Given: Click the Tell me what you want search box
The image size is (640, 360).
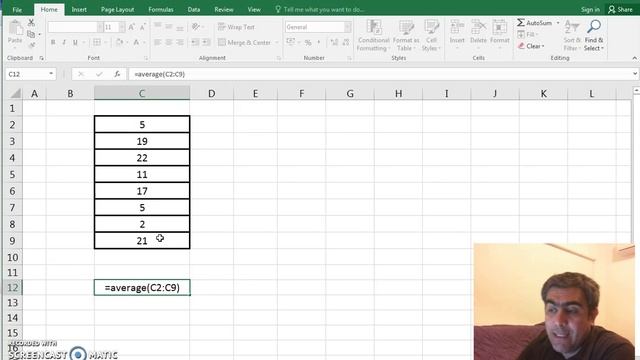Looking at the screenshot, I should pos(320,9).
